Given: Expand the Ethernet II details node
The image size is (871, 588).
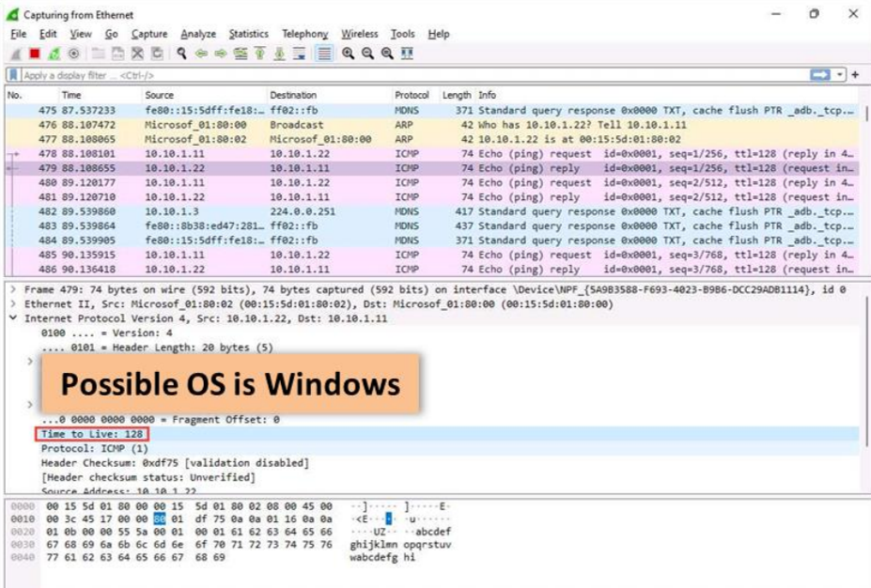Looking at the screenshot, I should tap(13, 304).
